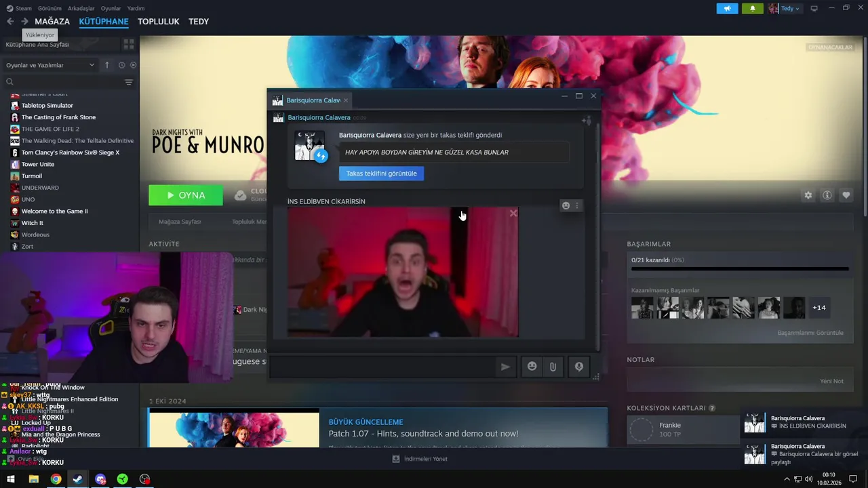Switch library to grid collections view
Viewport: 868px width, 488px height.
[x=128, y=45]
